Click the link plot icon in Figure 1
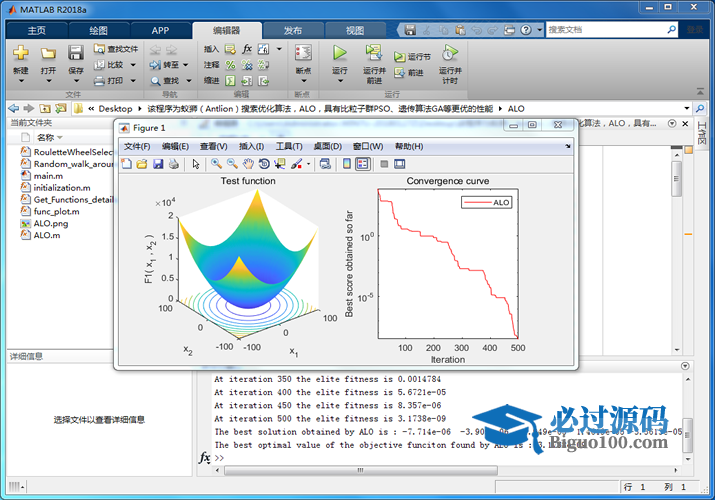The height and width of the screenshot is (500, 715). [x=325, y=164]
